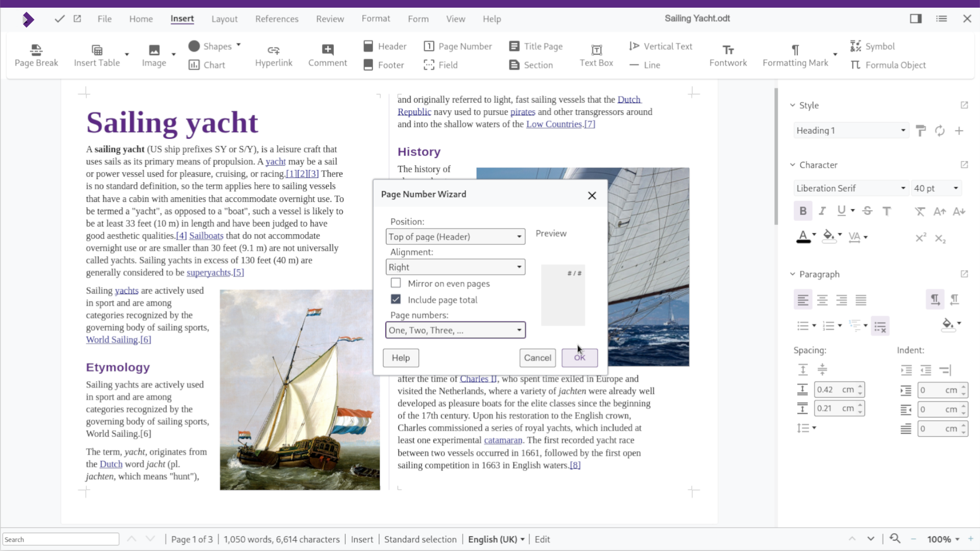This screenshot has width=980, height=551.
Task: Click the above-paragraph spacing field 0.42 cm
Action: point(839,390)
